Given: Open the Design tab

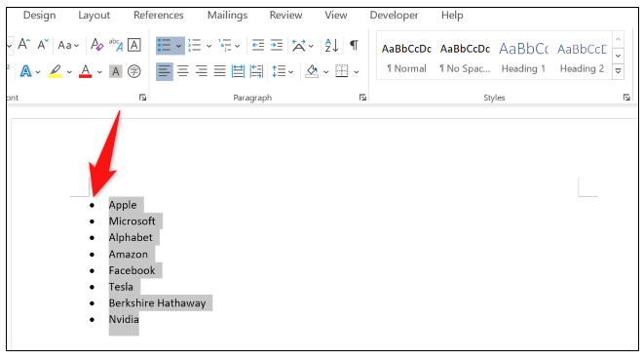Looking at the screenshot, I should tap(39, 16).
